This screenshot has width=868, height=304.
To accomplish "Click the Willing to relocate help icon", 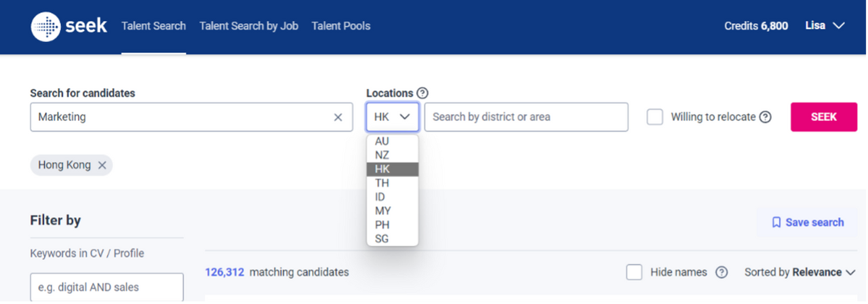I will (x=765, y=117).
